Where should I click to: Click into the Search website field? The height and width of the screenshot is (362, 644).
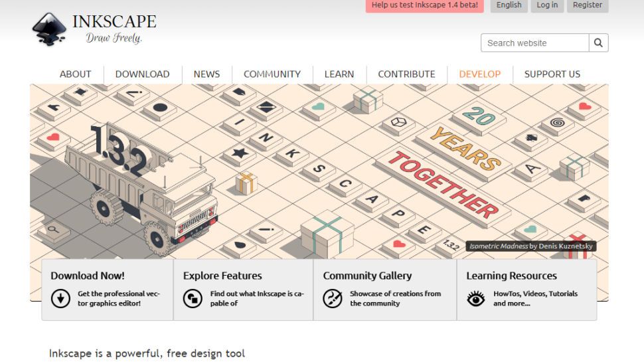point(534,43)
